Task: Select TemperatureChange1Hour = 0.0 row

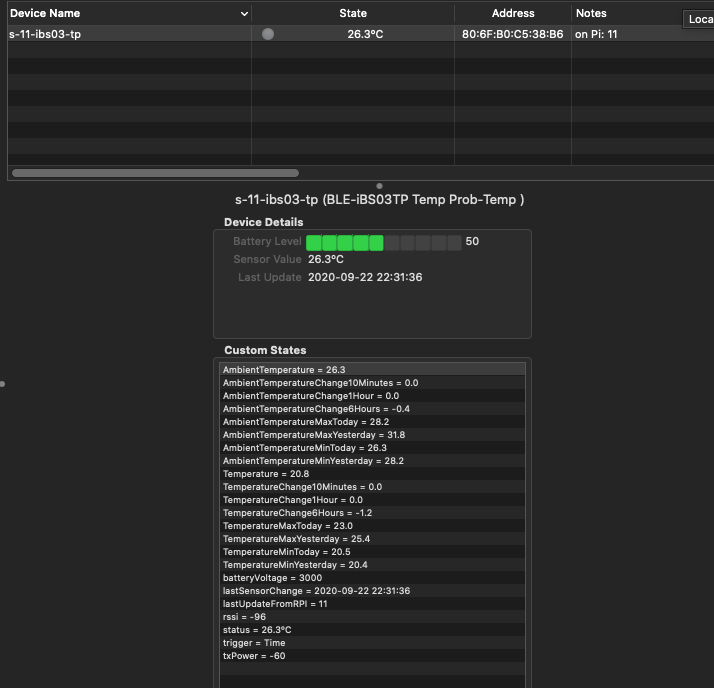Action: [372, 499]
